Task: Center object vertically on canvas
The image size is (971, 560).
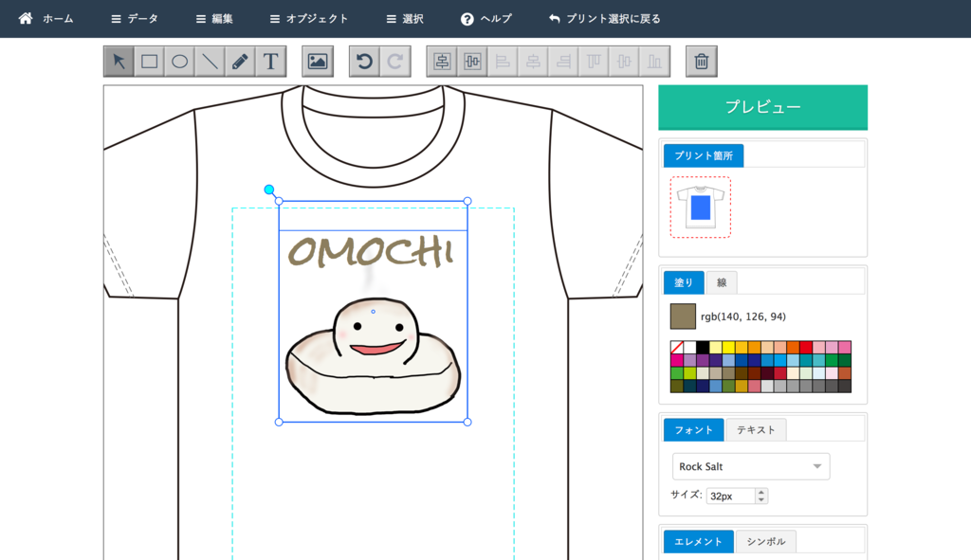Action: (472, 62)
